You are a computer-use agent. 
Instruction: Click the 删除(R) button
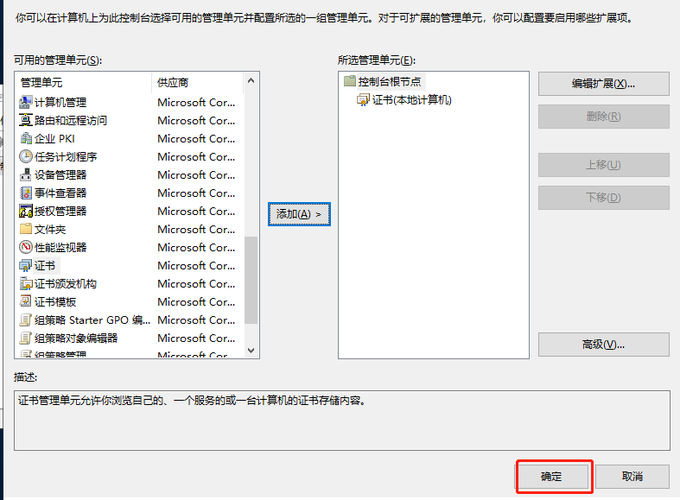604,116
